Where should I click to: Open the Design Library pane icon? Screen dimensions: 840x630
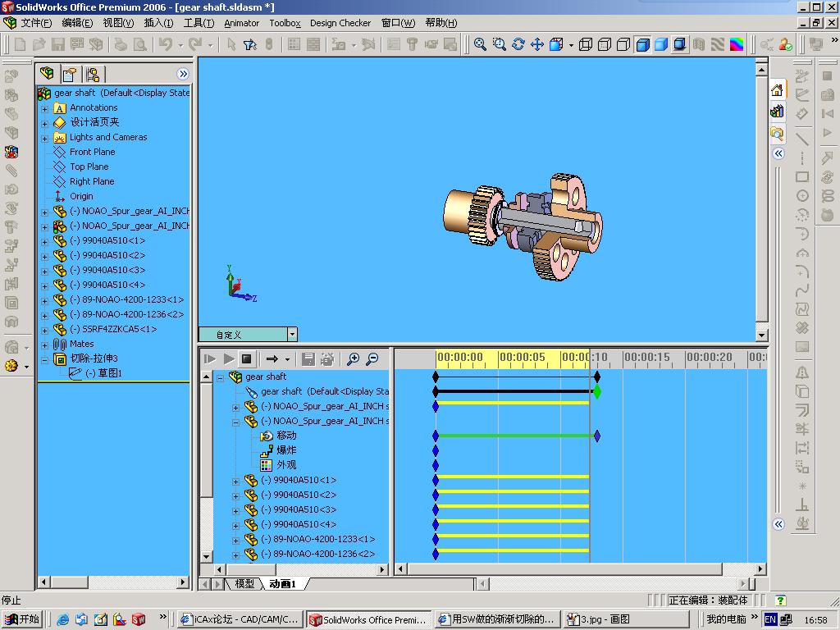coord(778,112)
